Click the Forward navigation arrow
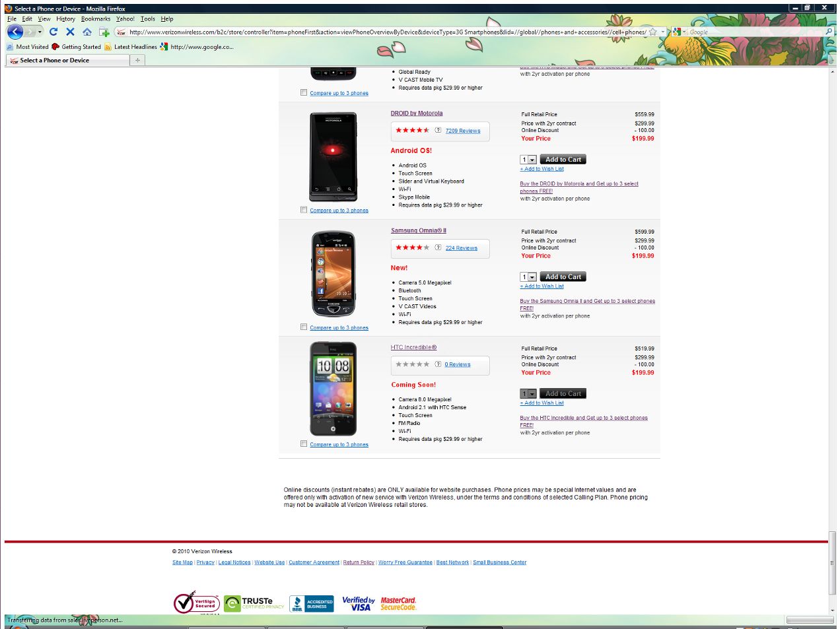Screen dimensions: 840x629 pyautogui.click(x=30, y=32)
